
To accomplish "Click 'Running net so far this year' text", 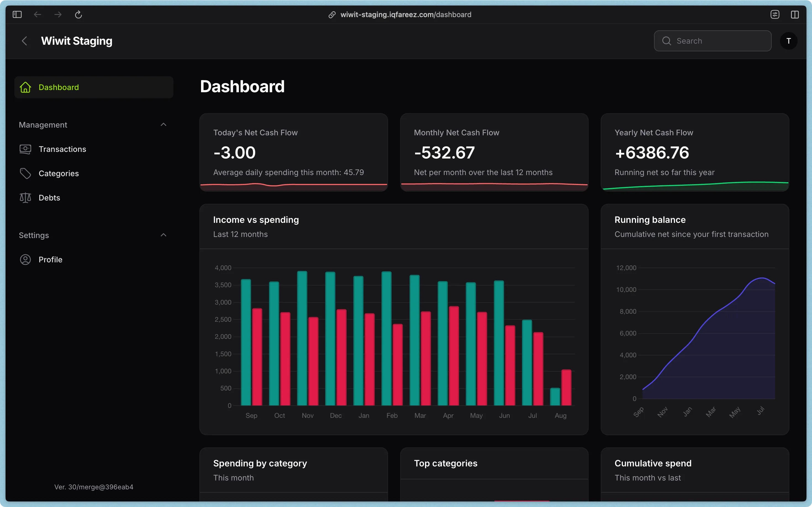I will click(x=665, y=172).
